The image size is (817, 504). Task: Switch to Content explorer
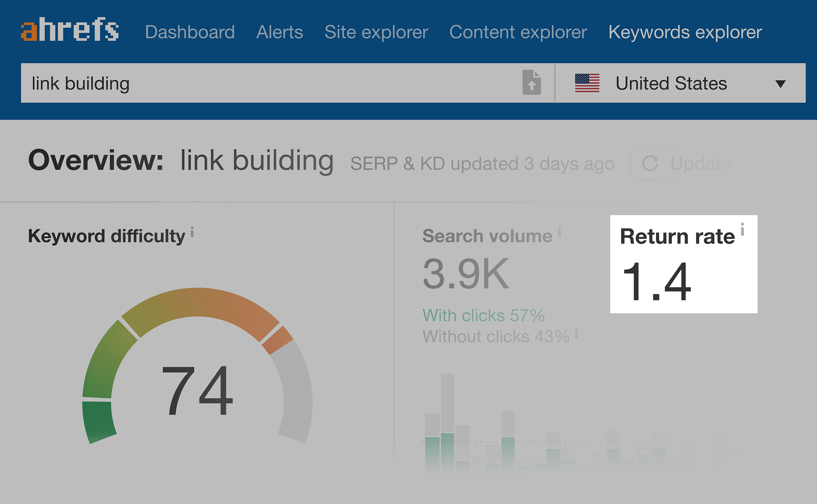click(518, 32)
